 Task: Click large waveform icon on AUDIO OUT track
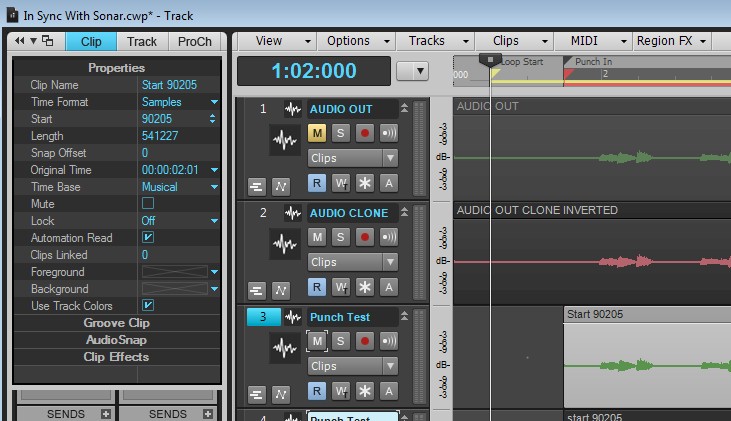pyautogui.click(x=285, y=139)
